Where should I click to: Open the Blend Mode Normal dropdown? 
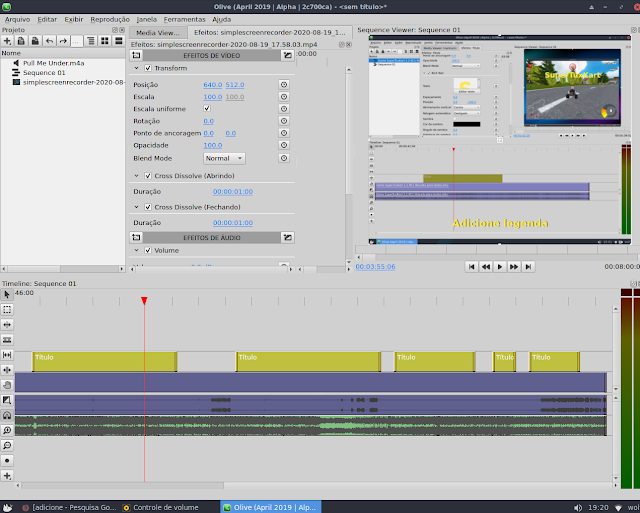click(x=224, y=158)
